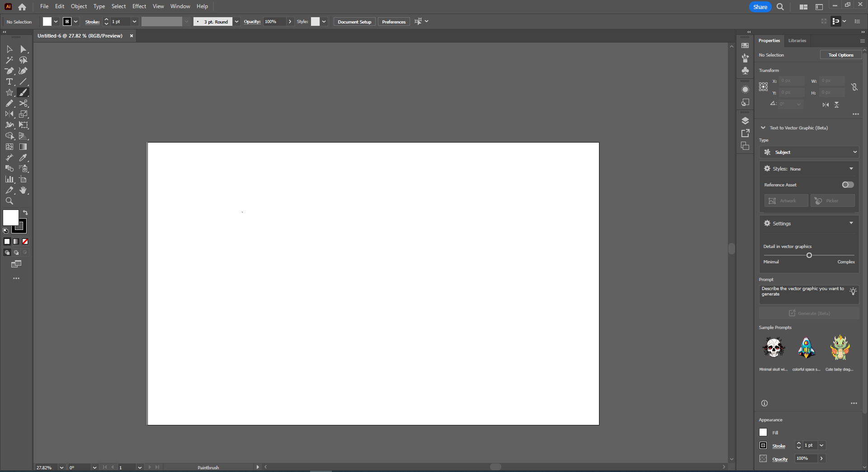This screenshot has height=472, width=868.
Task: Open the Asset Export panel icon
Action: (x=745, y=133)
